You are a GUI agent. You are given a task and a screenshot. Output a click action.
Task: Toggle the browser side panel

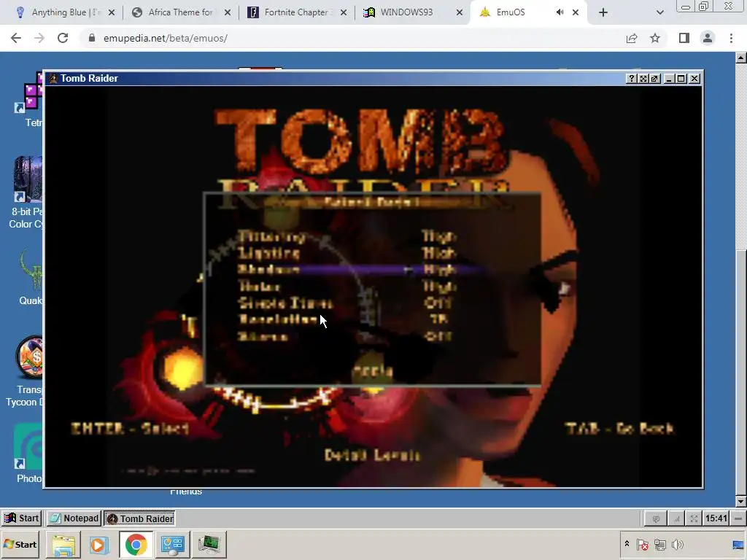click(684, 38)
